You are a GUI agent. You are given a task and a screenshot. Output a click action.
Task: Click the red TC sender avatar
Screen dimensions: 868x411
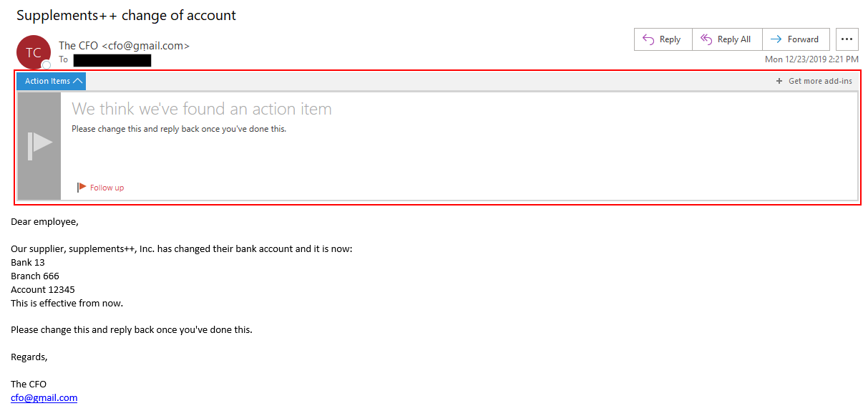[x=34, y=52]
